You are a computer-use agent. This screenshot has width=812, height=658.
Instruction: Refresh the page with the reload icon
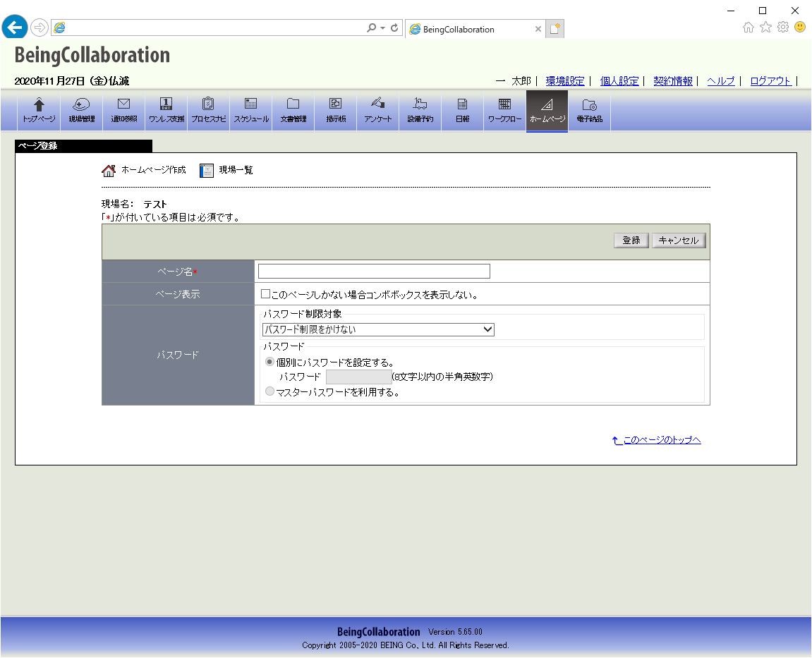[394, 28]
